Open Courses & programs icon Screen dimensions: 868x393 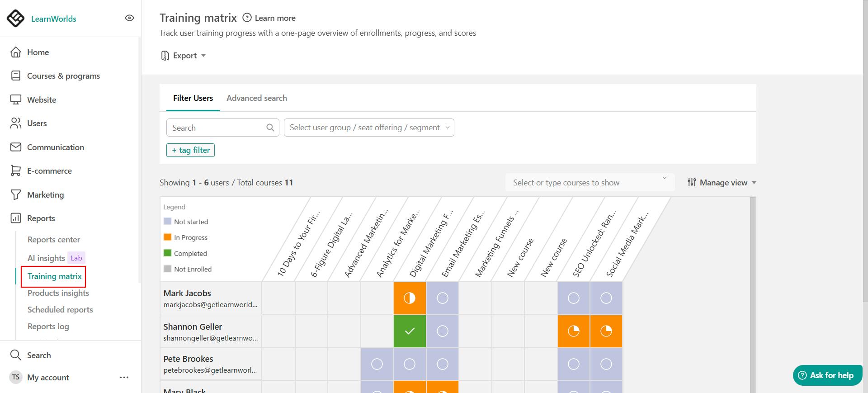click(16, 76)
